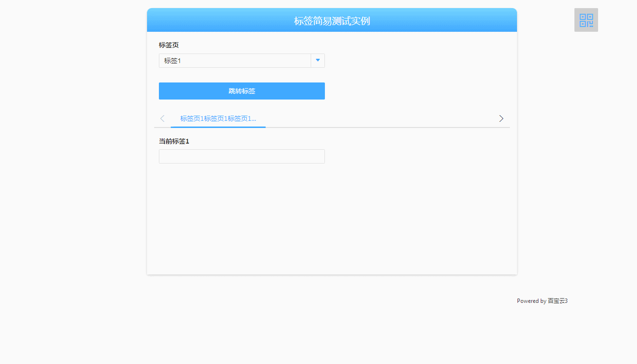Click the Powered by footer text
This screenshot has width=637, height=364.
click(x=531, y=301)
